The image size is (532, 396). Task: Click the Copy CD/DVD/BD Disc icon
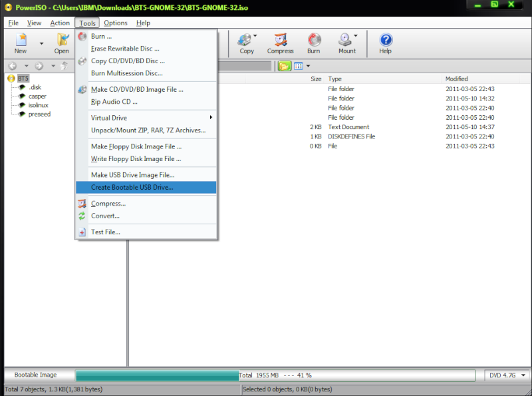[82, 61]
